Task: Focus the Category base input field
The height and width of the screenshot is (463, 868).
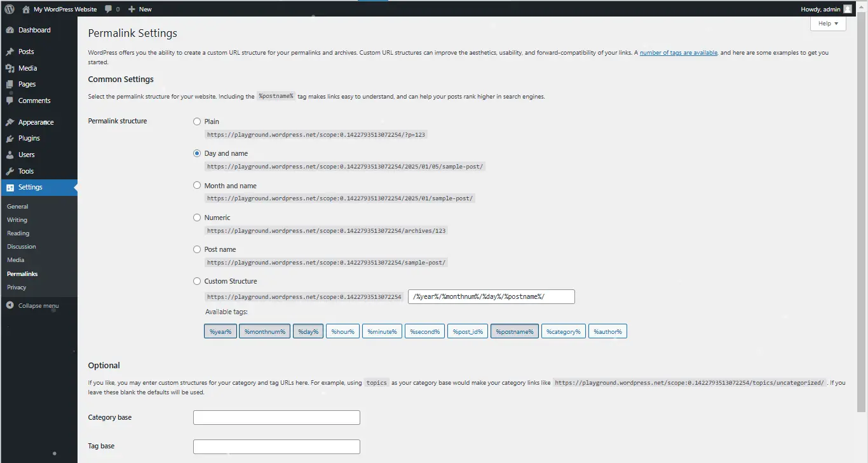Action: click(276, 417)
